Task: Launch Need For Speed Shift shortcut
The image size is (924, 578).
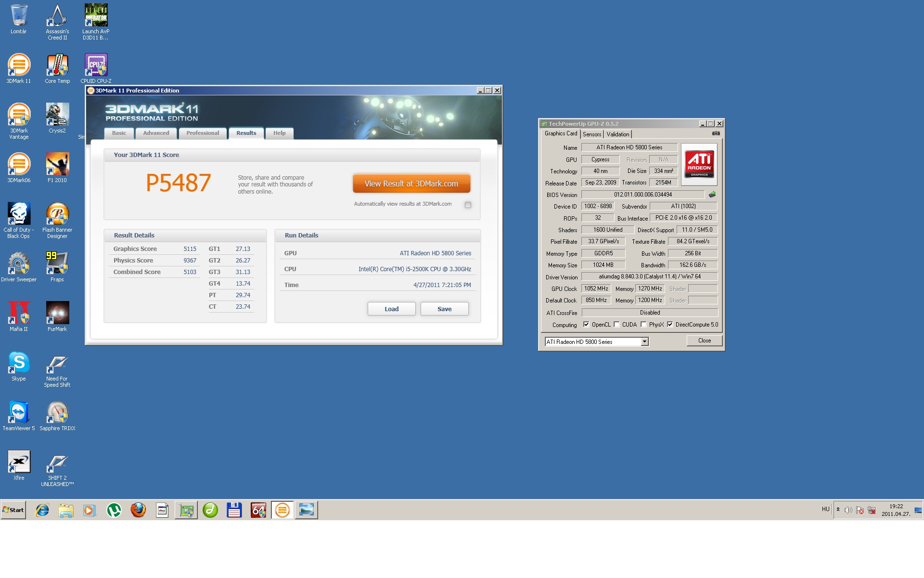Action: point(57,369)
